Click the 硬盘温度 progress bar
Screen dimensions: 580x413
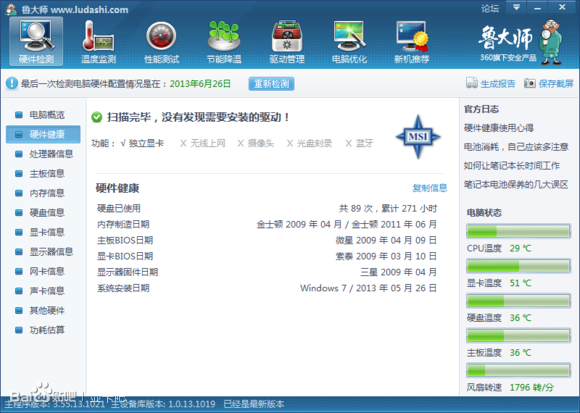pos(518,301)
